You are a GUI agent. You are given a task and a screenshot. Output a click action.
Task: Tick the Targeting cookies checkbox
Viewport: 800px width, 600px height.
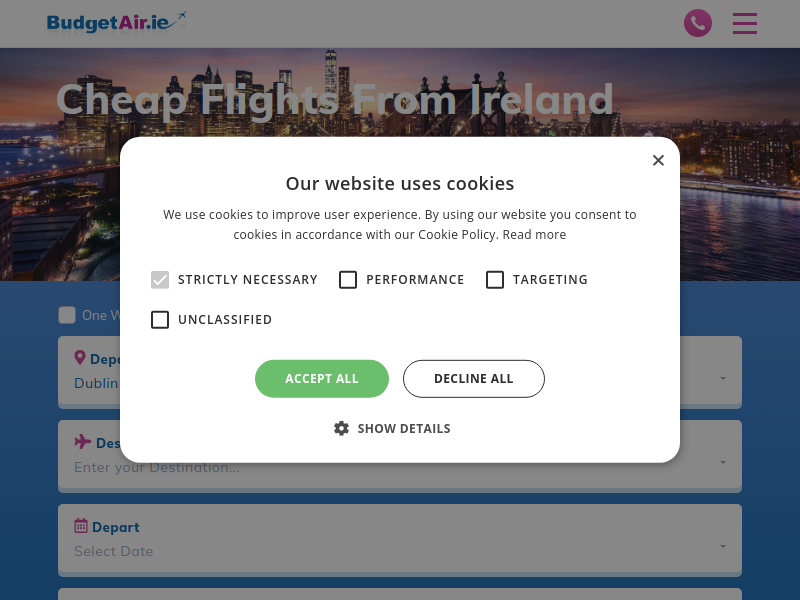(495, 280)
